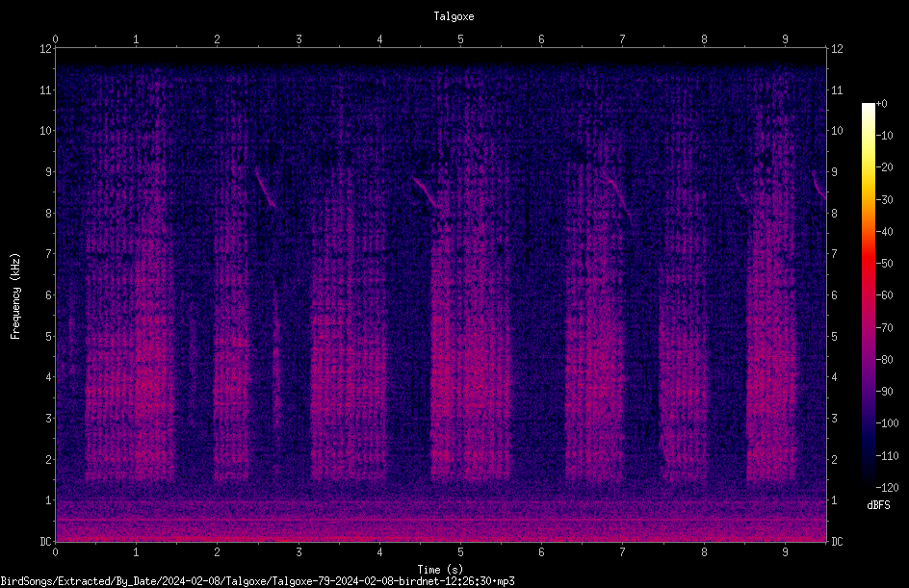Click the 12 kHz label on left axis
The width and height of the screenshot is (909, 588).
pyautogui.click(x=46, y=49)
